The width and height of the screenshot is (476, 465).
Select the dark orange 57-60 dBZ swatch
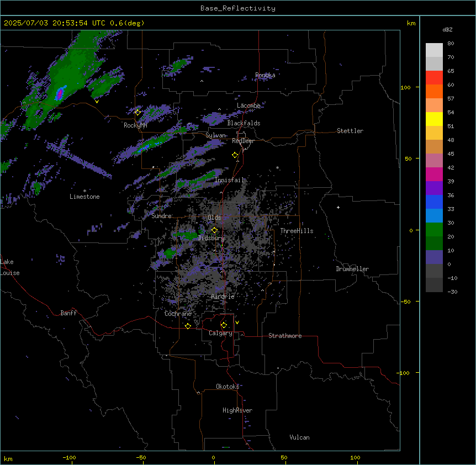click(434, 91)
